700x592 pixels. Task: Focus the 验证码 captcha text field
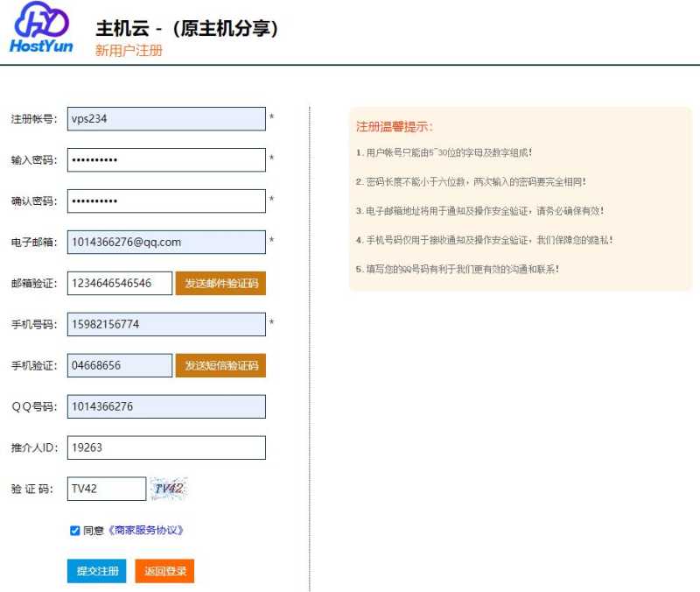pos(107,489)
